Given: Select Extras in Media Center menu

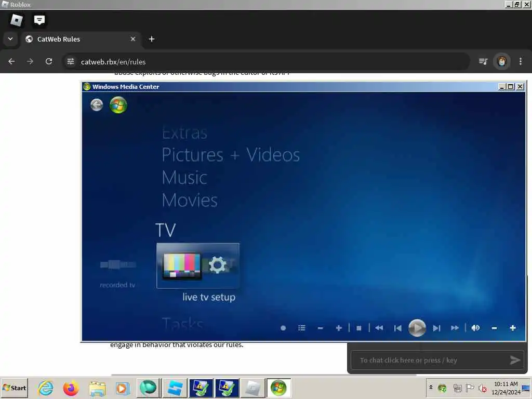Looking at the screenshot, I should (x=184, y=132).
